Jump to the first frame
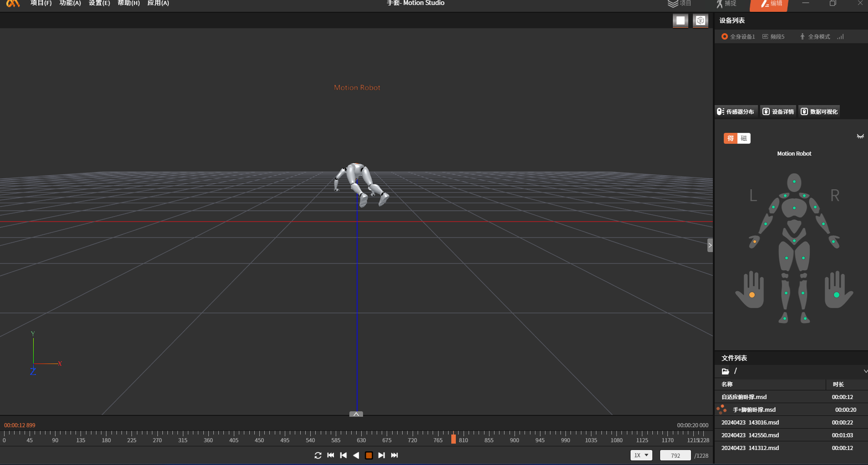The width and height of the screenshot is (868, 465). pos(331,455)
